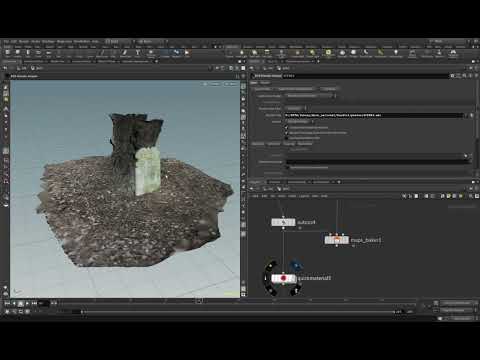
Task: Open the No cam camera dropdown
Action: (x=231, y=84)
